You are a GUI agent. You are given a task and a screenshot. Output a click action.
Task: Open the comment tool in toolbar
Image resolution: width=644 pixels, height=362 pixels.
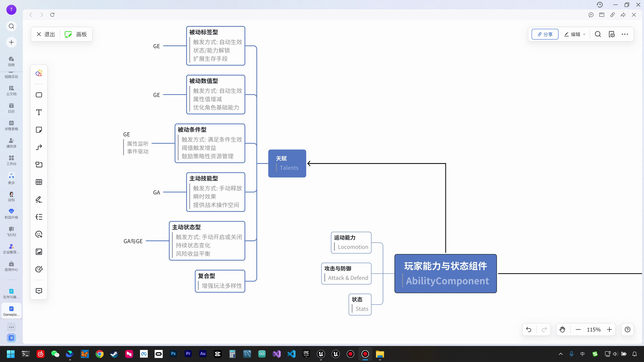(x=39, y=291)
